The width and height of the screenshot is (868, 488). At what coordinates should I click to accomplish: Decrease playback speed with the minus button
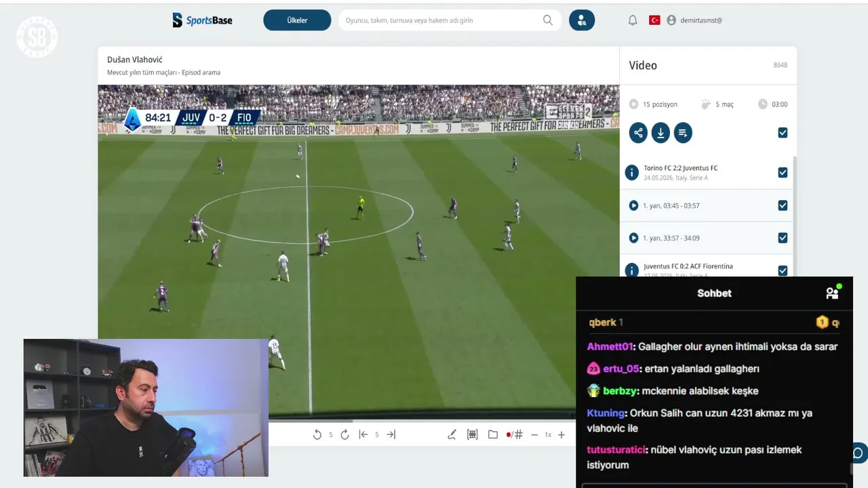(x=534, y=434)
